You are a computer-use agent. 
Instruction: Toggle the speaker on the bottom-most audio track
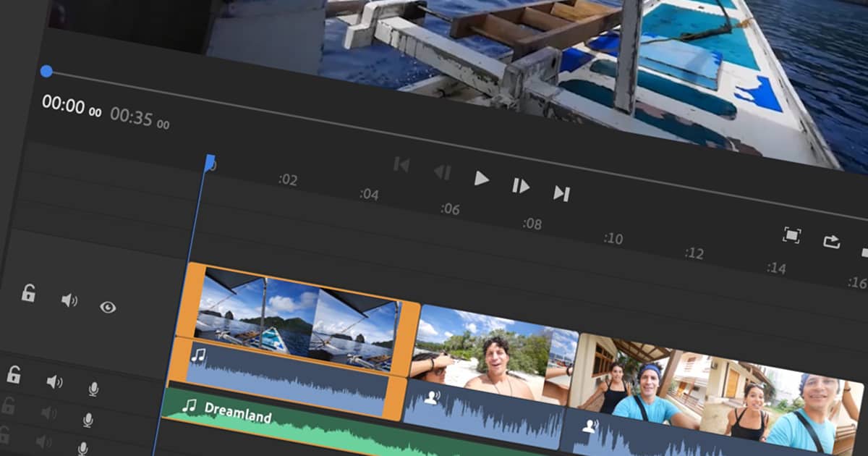[43, 441]
